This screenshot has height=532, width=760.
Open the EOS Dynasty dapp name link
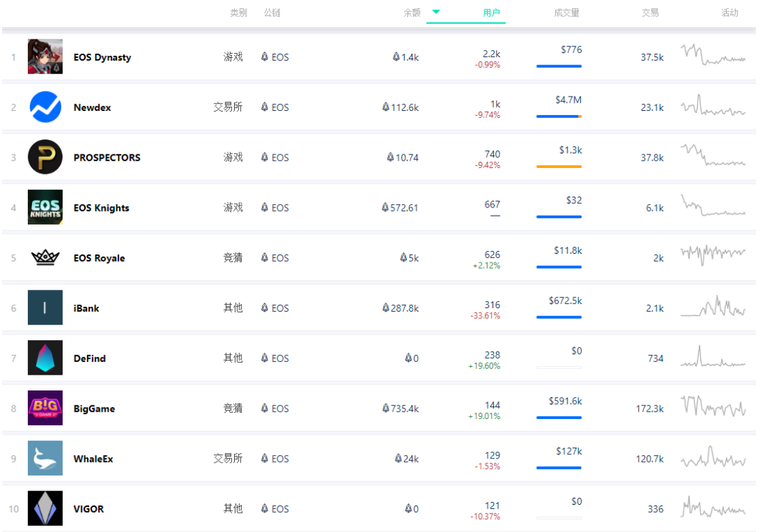coord(102,57)
